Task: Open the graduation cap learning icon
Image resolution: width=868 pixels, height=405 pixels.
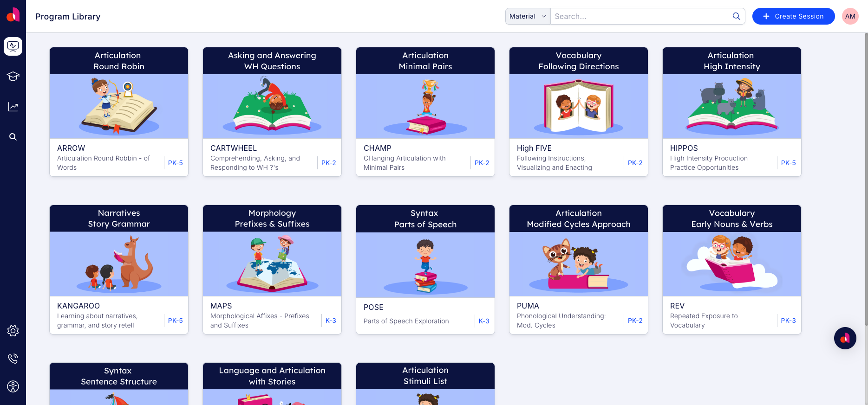Action: pos(13,77)
